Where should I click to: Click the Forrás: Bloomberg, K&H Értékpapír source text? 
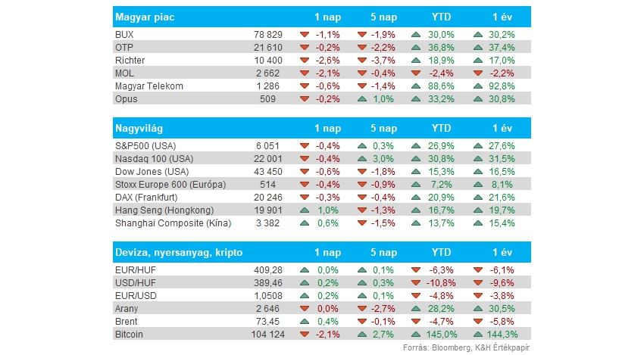[466, 347]
